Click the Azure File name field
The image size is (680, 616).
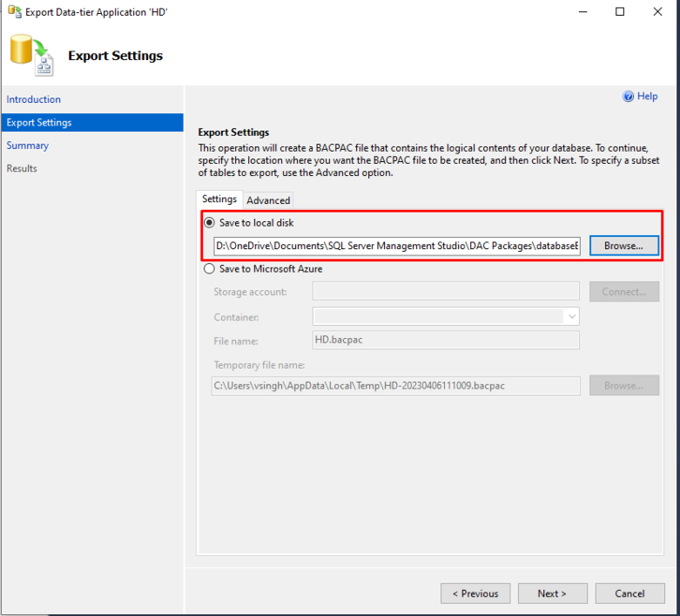[446, 339]
